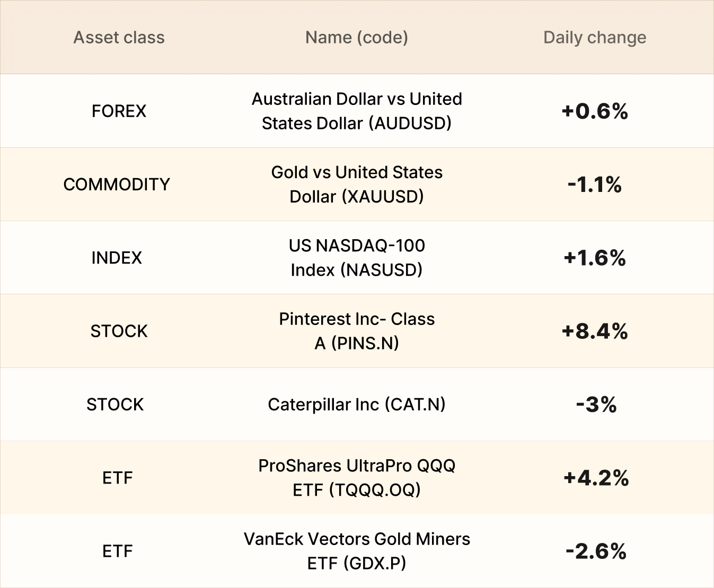Click the -1.1% daily change value
Image resolution: width=714 pixels, height=588 pixels.
[x=595, y=185]
